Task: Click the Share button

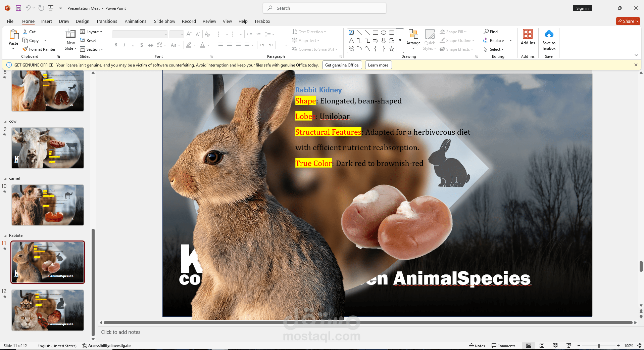Action: [628, 21]
